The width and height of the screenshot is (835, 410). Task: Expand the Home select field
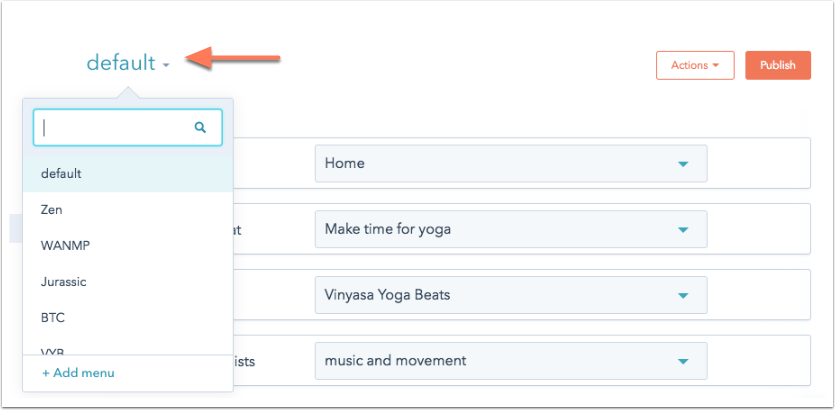click(x=511, y=163)
